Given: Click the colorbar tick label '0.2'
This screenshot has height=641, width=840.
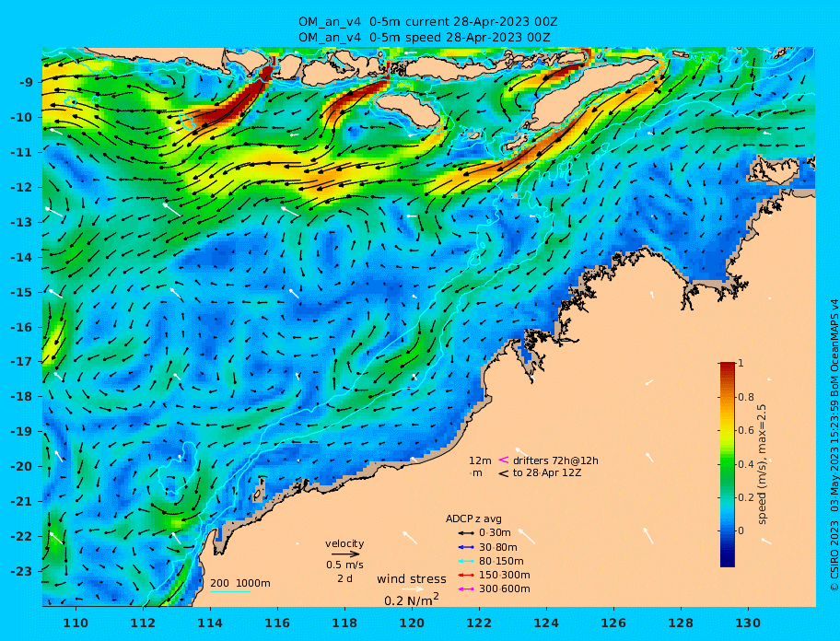Looking at the screenshot, I should (746, 497).
